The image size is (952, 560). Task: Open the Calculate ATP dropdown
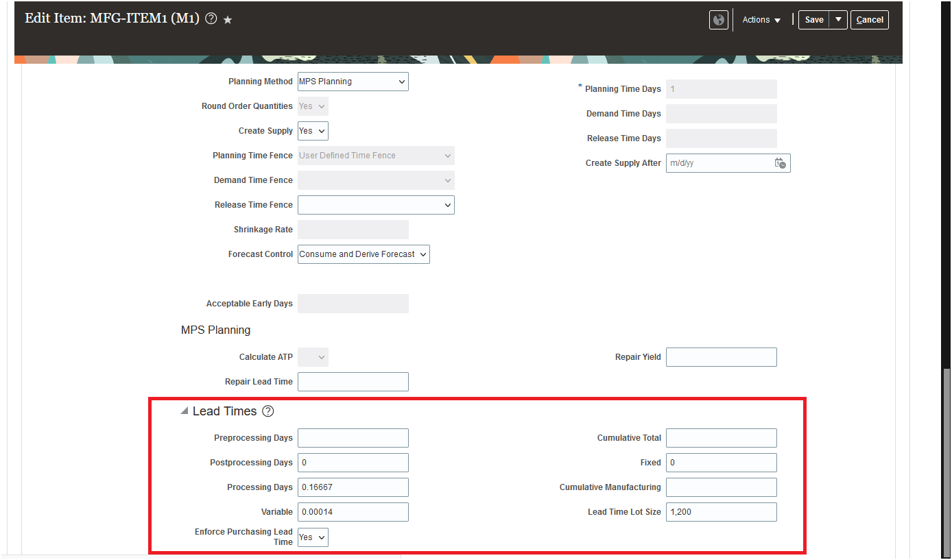[x=313, y=357]
